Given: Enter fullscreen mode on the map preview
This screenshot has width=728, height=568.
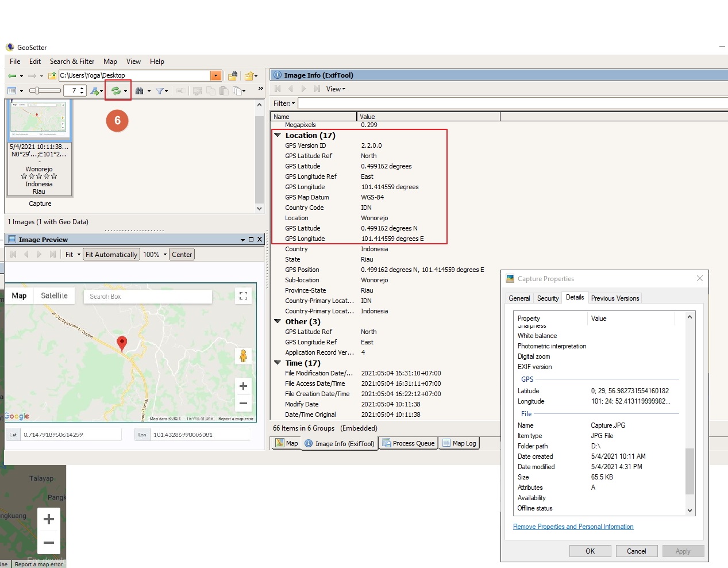Looking at the screenshot, I should coord(243,295).
